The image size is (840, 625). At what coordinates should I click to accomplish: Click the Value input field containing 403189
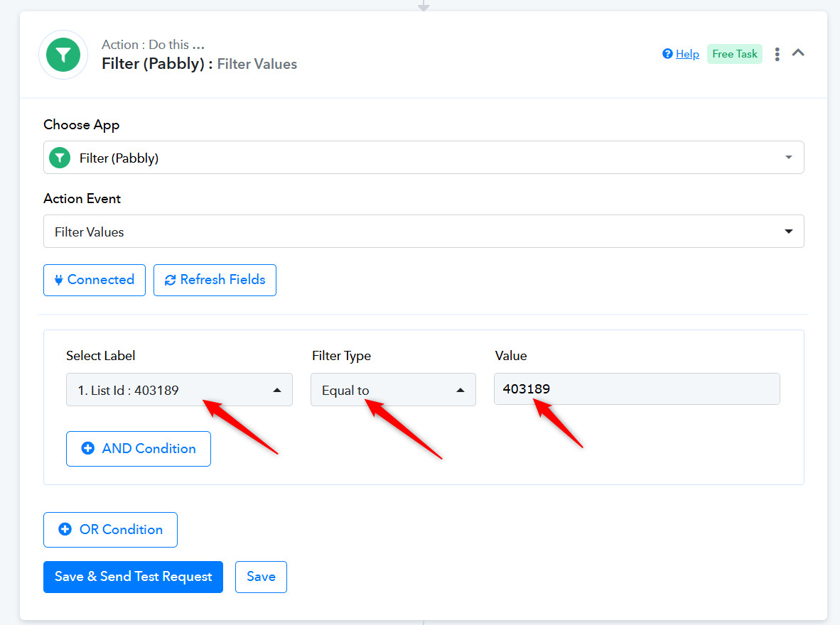637,388
